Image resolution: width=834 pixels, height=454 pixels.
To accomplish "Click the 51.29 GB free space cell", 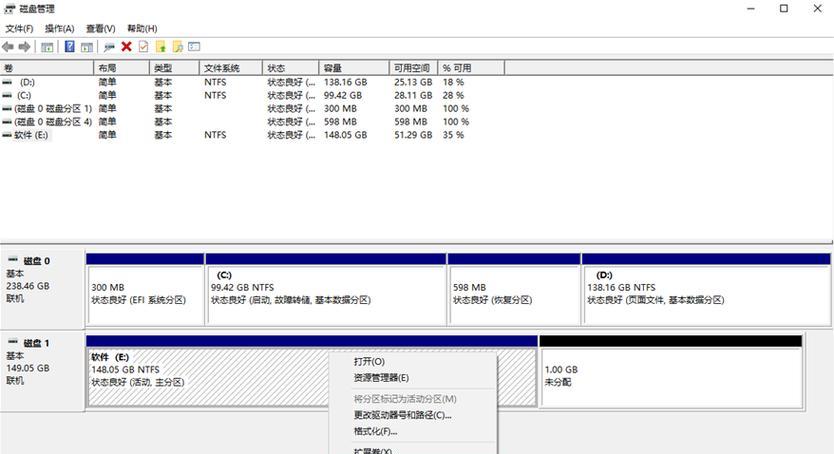I will (x=413, y=135).
